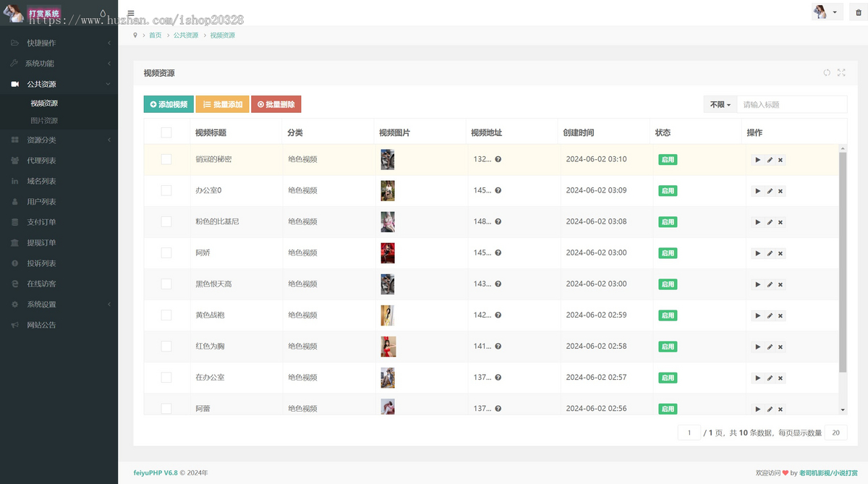Edit the 粉色的比基尼 row with pencil icon
The image size is (868, 484).
pos(770,222)
